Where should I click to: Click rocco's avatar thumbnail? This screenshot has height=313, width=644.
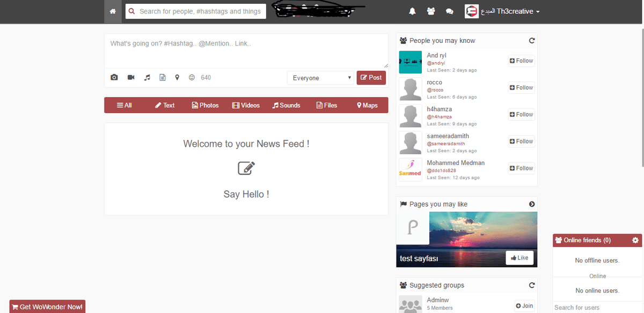[x=411, y=89]
